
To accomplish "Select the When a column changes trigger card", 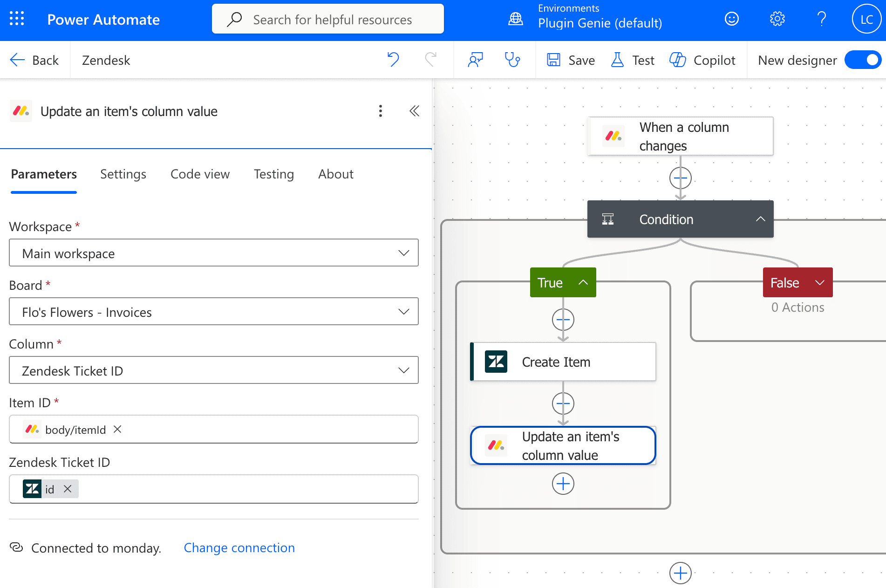I will tap(681, 136).
